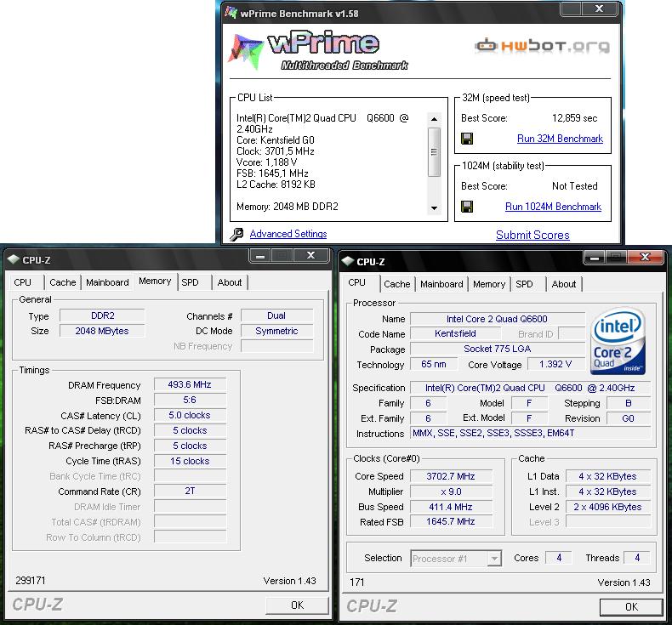Click OK in the CPU-Z Memory window
This screenshot has width=672, height=625.
[297, 605]
